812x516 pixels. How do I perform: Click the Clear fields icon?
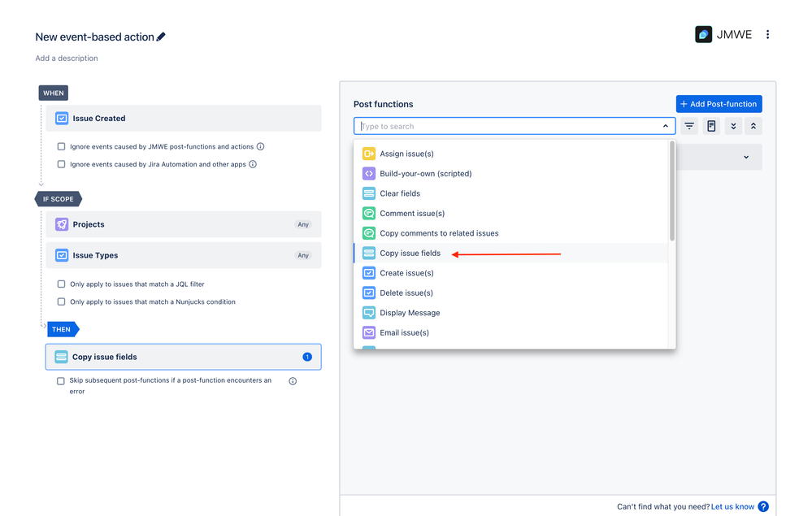click(x=369, y=193)
